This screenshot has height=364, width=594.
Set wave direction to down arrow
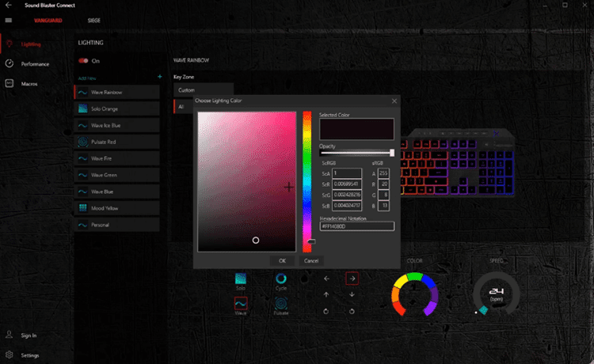click(x=352, y=294)
